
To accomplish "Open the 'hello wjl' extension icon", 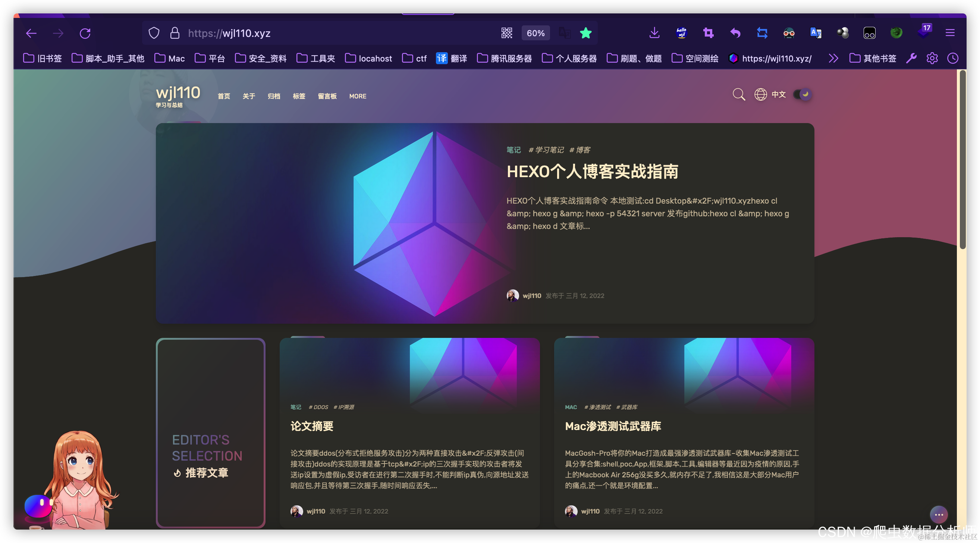I will pyautogui.click(x=681, y=33).
